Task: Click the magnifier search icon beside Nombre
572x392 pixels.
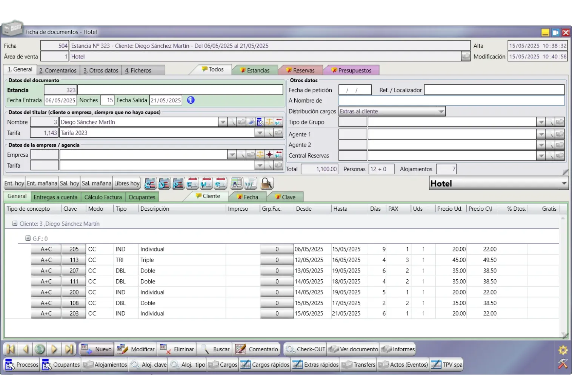Action: pos(232,122)
